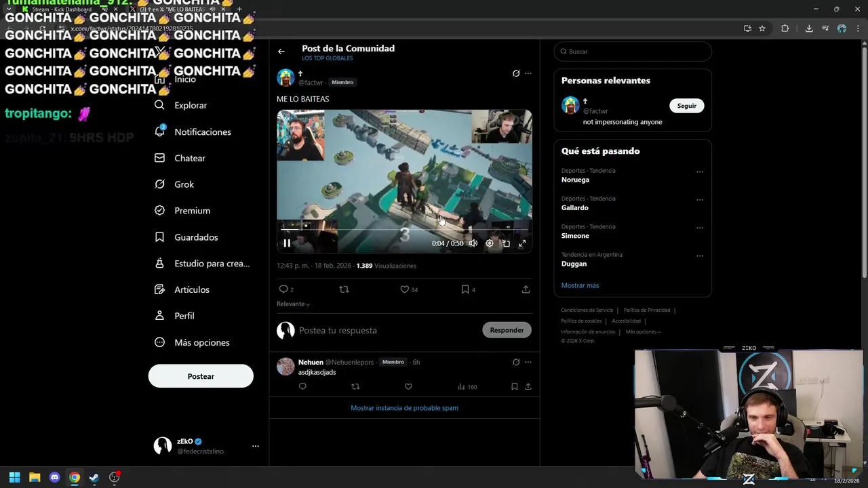Viewport: 868px width, 488px height.
Task: Open Premium in the sidebar
Action: tap(182, 211)
